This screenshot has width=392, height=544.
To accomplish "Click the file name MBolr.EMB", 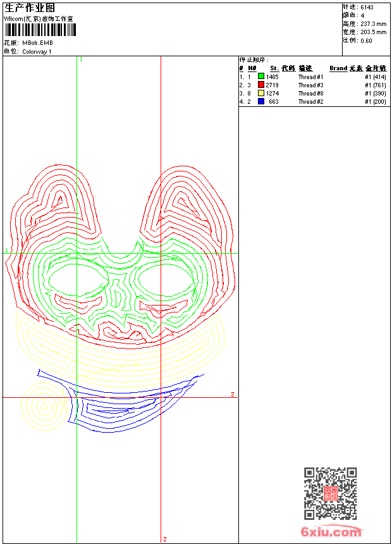I will coord(37,43).
